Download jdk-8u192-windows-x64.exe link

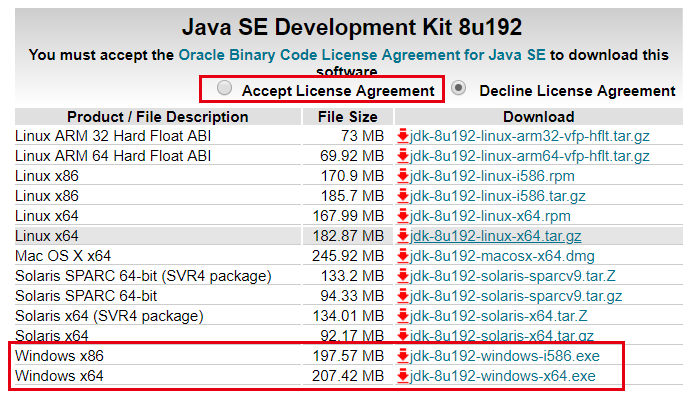pyautogui.click(x=503, y=376)
